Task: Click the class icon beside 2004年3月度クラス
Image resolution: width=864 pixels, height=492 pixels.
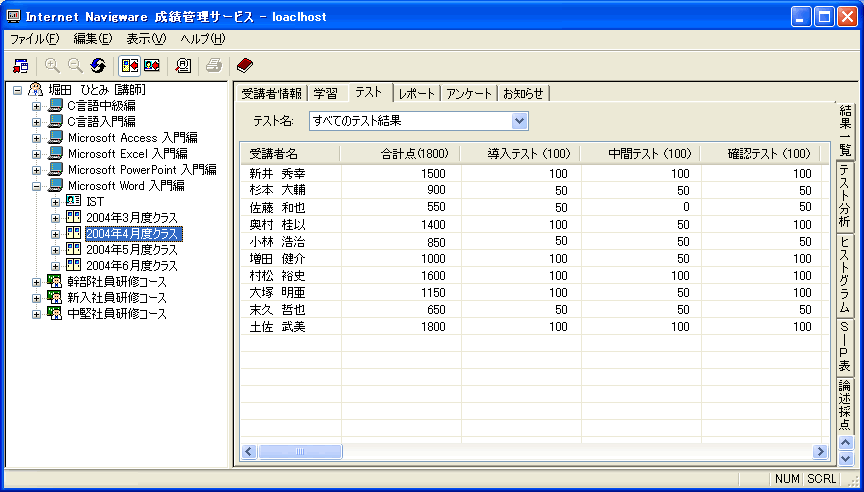Action: point(73,218)
